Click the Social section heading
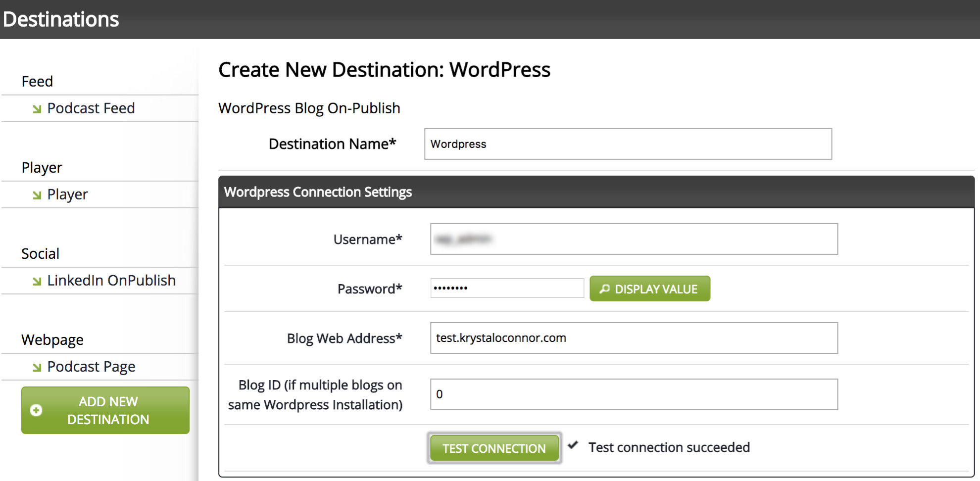Viewport: 980px width, 481px height. 40,253
